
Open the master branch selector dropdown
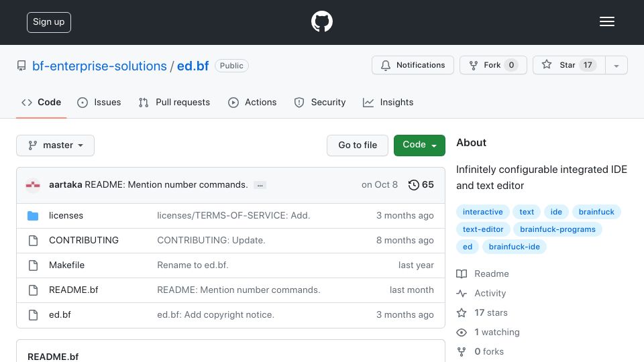click(56, 145)
